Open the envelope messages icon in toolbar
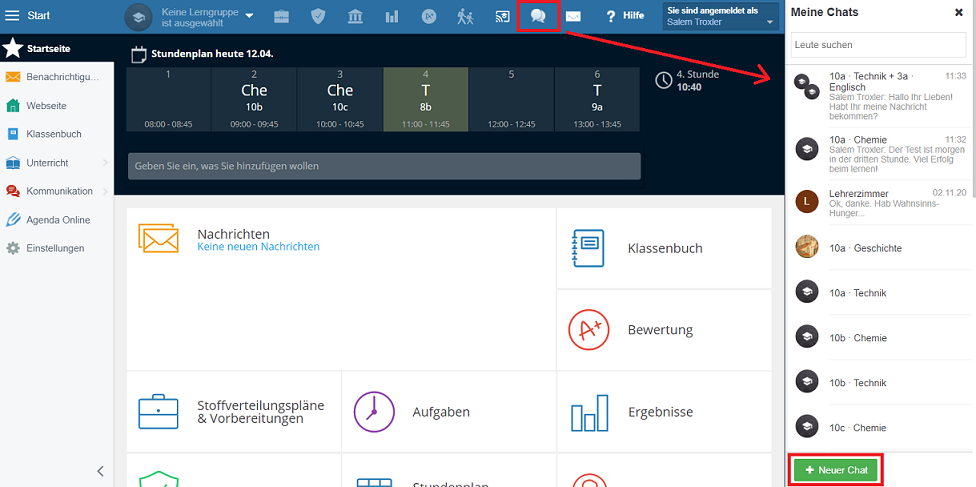The image size is (976, 487). coord(573,17)
